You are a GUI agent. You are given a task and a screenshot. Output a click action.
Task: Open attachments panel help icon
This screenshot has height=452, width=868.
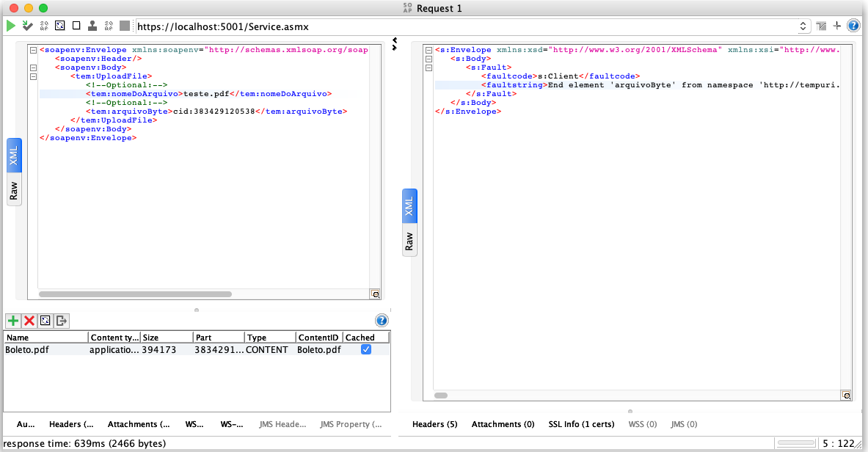[382, 320]
